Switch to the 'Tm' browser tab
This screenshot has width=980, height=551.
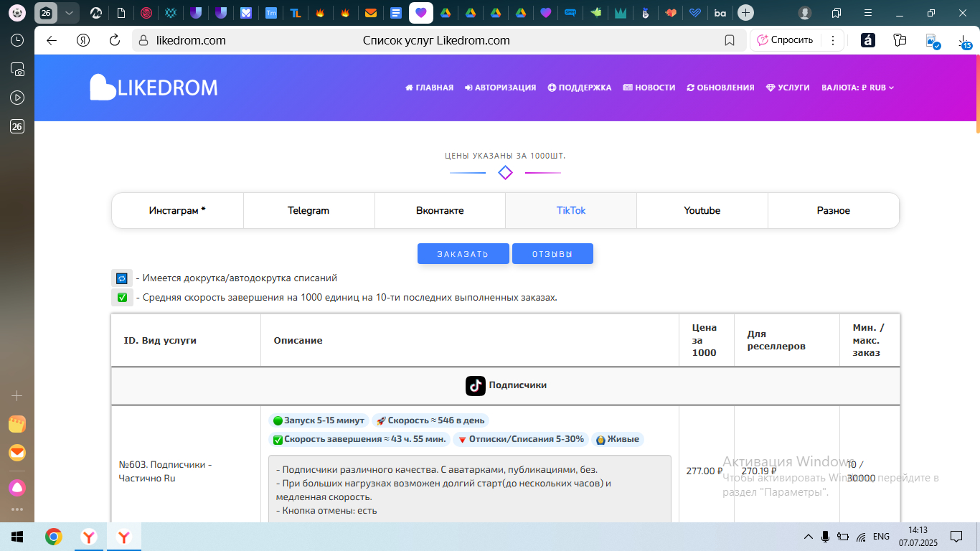(270, 12)
